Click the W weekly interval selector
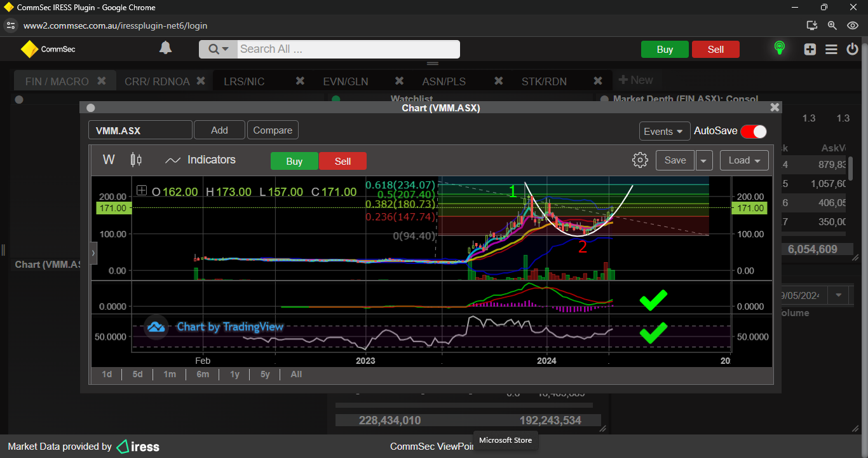This screenshot has width=868, height=458. click(x=109, y=160)
